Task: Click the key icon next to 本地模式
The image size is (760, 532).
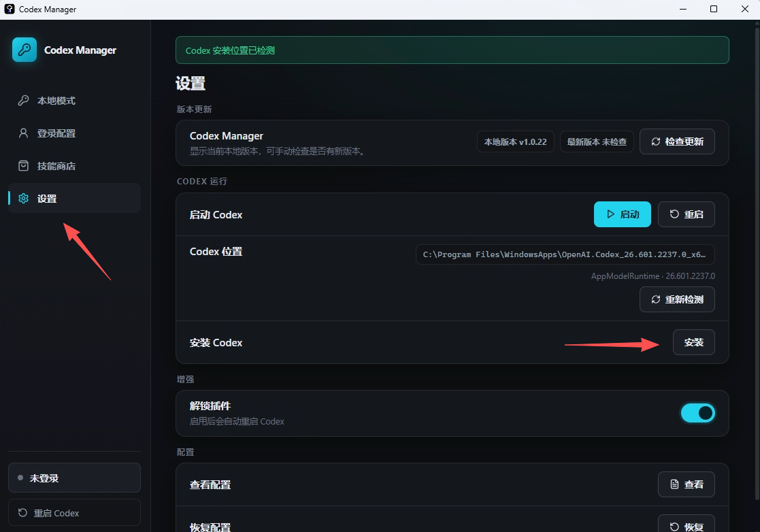Action: pos(23,101)
